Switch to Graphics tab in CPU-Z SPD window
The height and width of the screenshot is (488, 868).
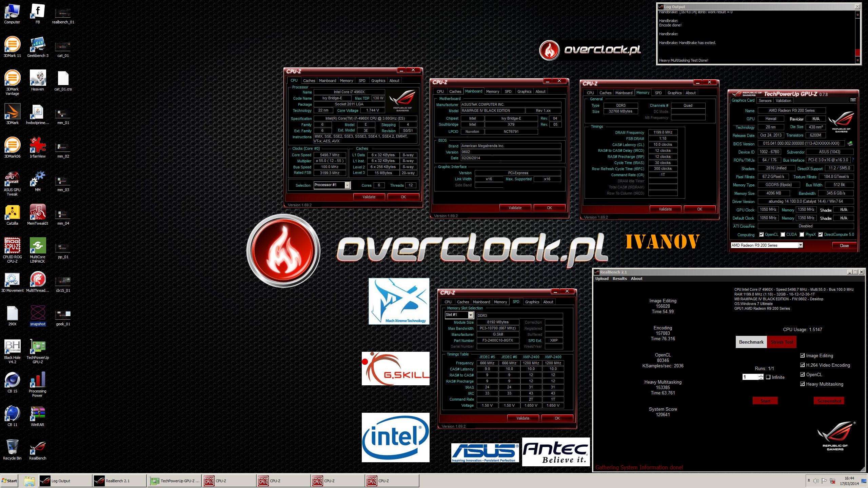coord(532,302)
